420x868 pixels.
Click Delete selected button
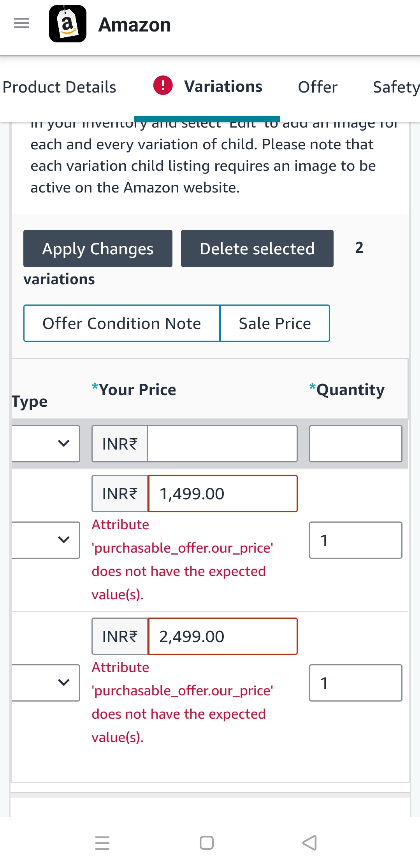[x=257, y=248]
